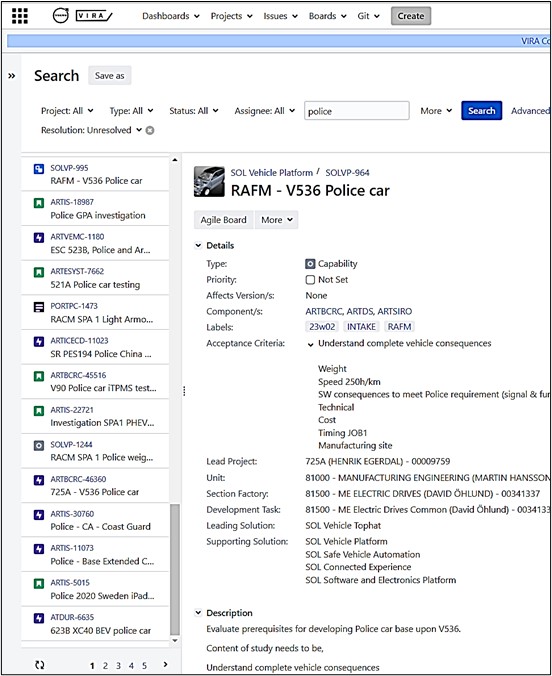Click the Not Set priority icon
The image size is (552, 676).
click(x=310, y=279)
